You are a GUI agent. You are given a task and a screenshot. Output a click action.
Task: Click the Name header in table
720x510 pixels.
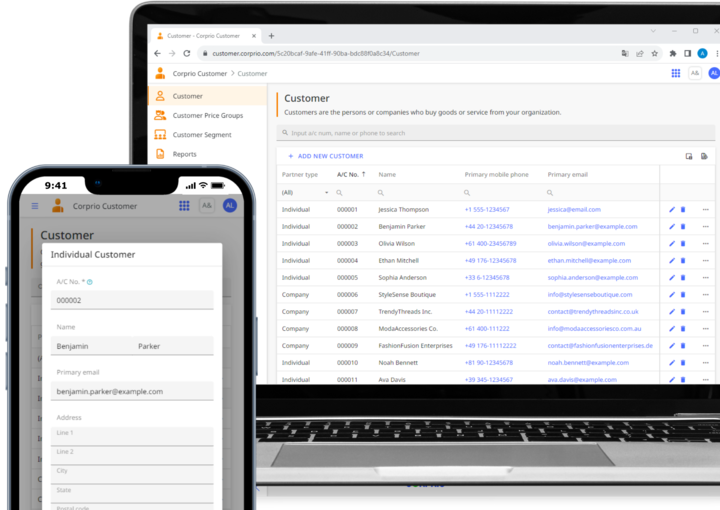point(387,175)
